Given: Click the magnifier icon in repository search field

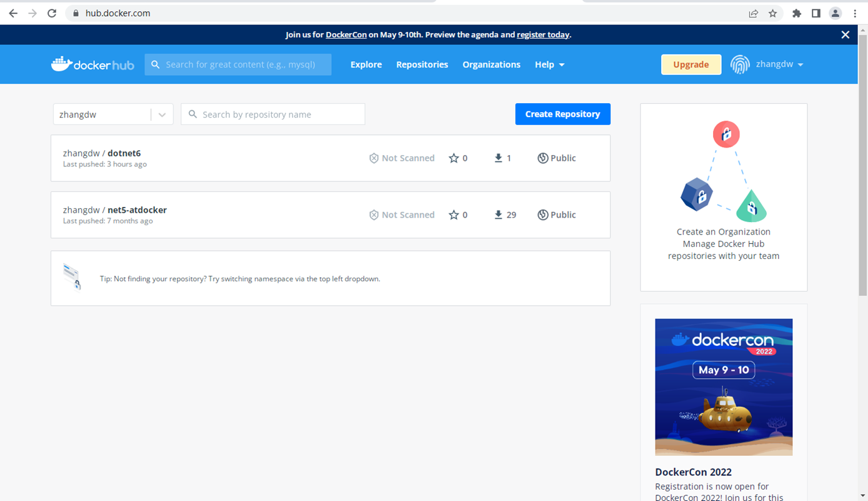Looking at the screenshot, I should coord(193,114).
